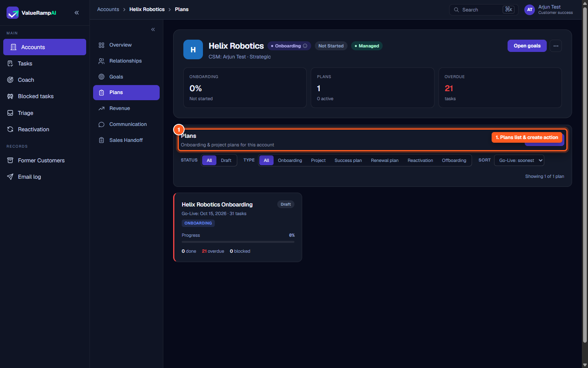Click the search magnifier icon
588x368 pixels.
tap(457, 10)
